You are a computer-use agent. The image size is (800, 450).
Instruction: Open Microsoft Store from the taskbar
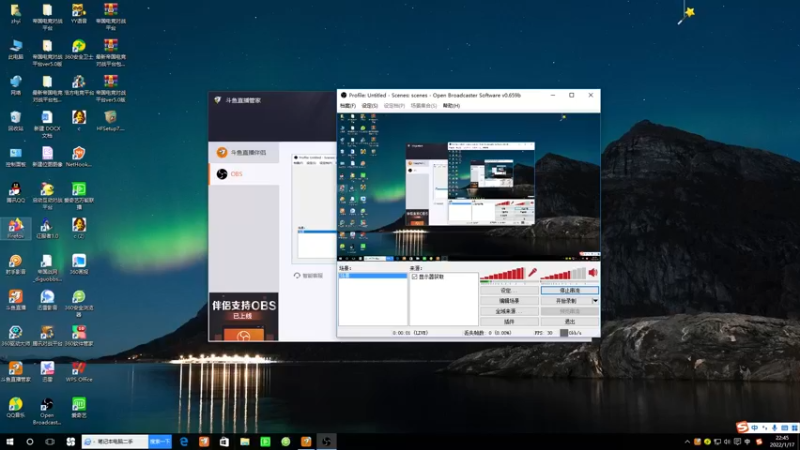(x=224, y=442)
